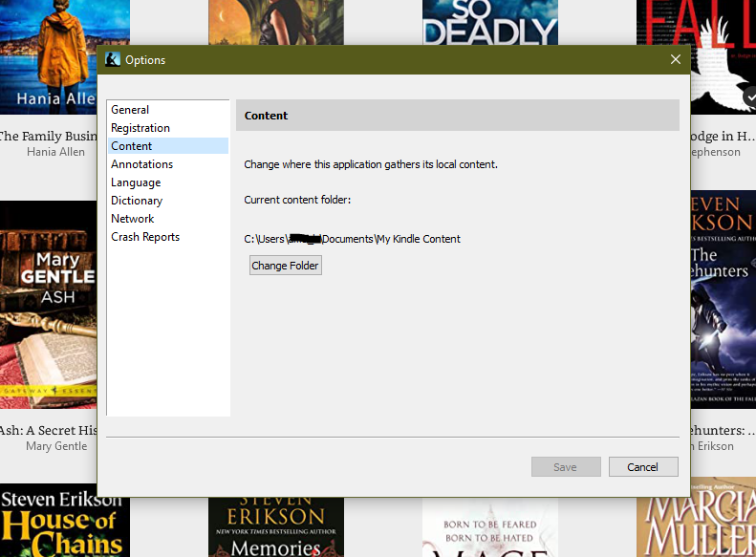This screenshot has height=557, width=756.
Task: Click the Mary Gentle author label
Action: click(x=56, y=446)
